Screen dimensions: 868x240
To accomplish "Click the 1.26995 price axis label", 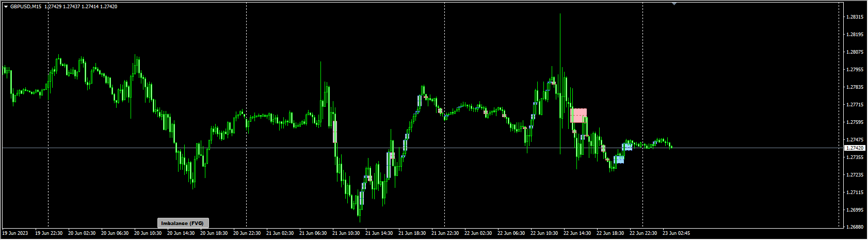I will pos(855,210).
